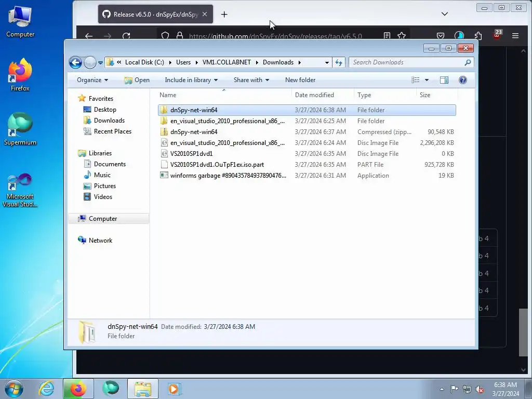Show hidden tray icons arrow

coord(442,390)
